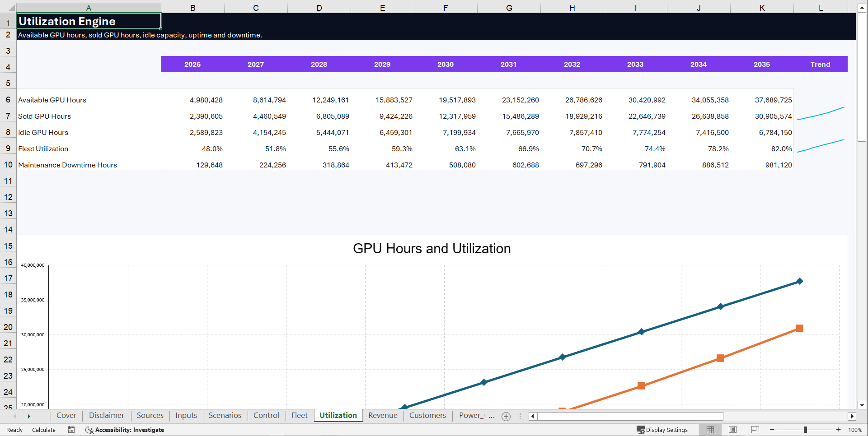
Task: Open Accessibility: Investigate checker
Action: 125,430
